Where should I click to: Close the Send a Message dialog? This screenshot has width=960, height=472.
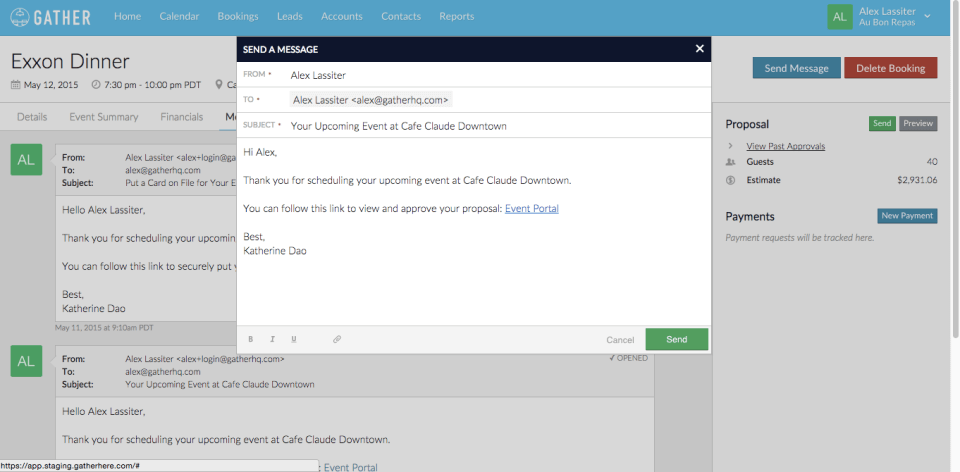click(x=700, y=49)
